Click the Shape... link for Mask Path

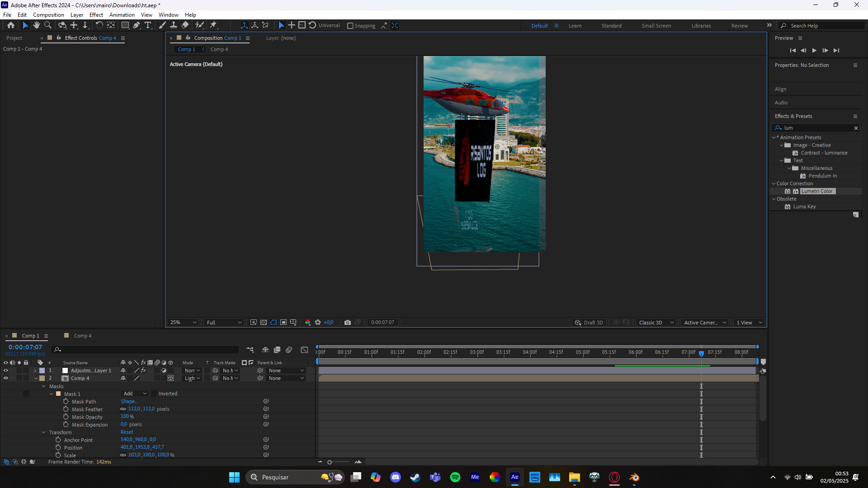coord(129,401)
